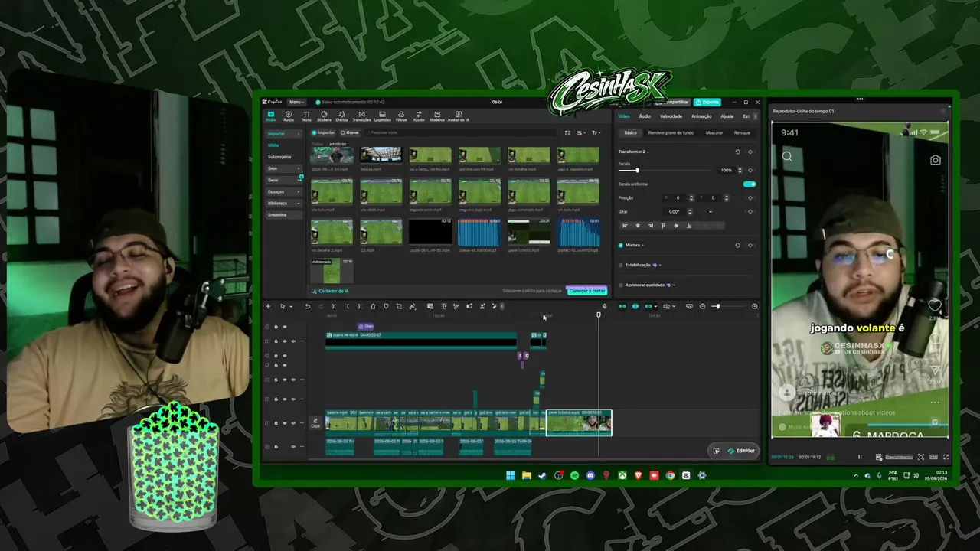Open the Filtros panel
The image size is (980, 551).
tap(401, 116)
